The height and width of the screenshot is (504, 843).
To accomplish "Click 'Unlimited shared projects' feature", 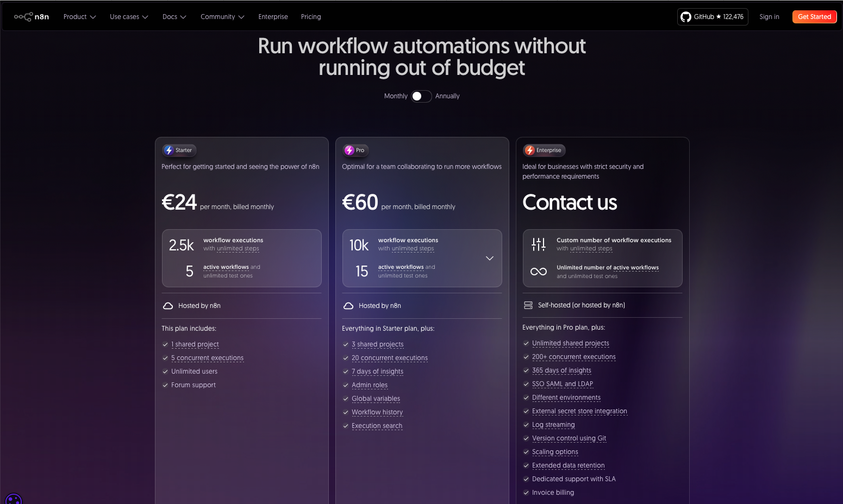I will pos(571,343).
